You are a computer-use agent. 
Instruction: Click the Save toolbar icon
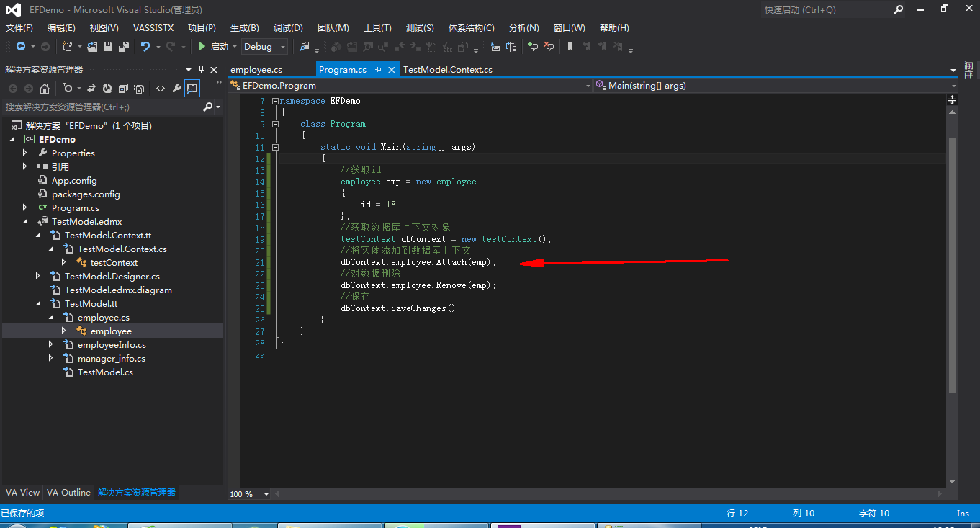[108, 47]
